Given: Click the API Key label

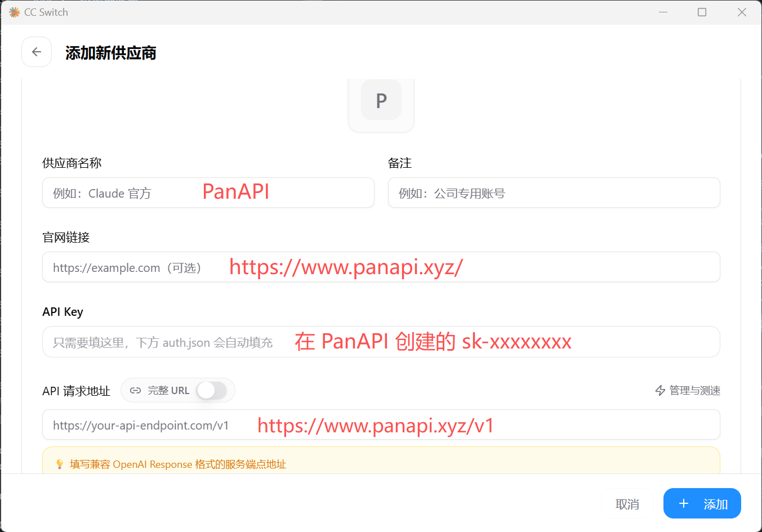Looking at the screenshot, I should tap(63, 312).
